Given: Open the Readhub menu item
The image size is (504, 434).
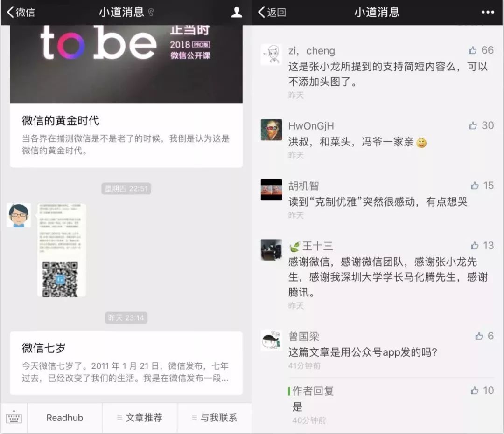Looking at the screenshot, I should tap(64, 418).
